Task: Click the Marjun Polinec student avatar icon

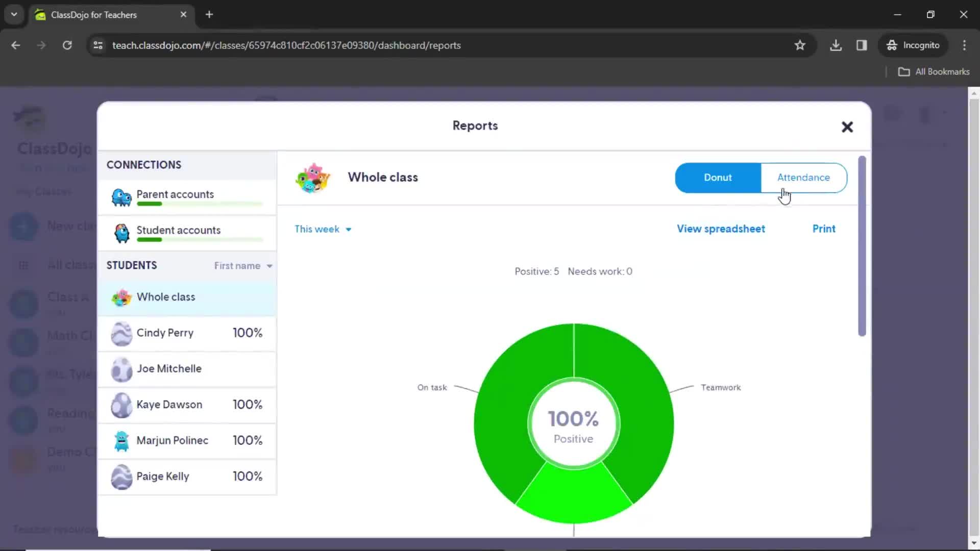Action: pos(121,440)
